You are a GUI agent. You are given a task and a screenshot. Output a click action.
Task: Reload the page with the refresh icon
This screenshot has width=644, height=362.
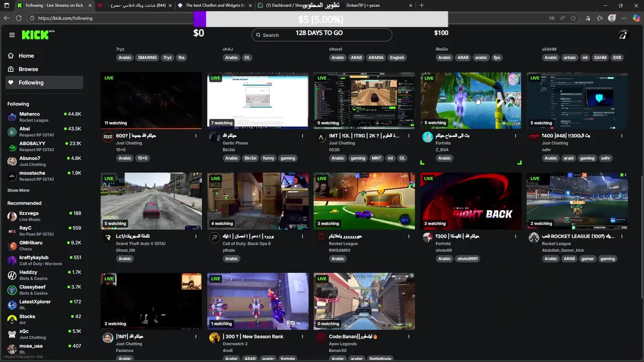click(19, 18)
